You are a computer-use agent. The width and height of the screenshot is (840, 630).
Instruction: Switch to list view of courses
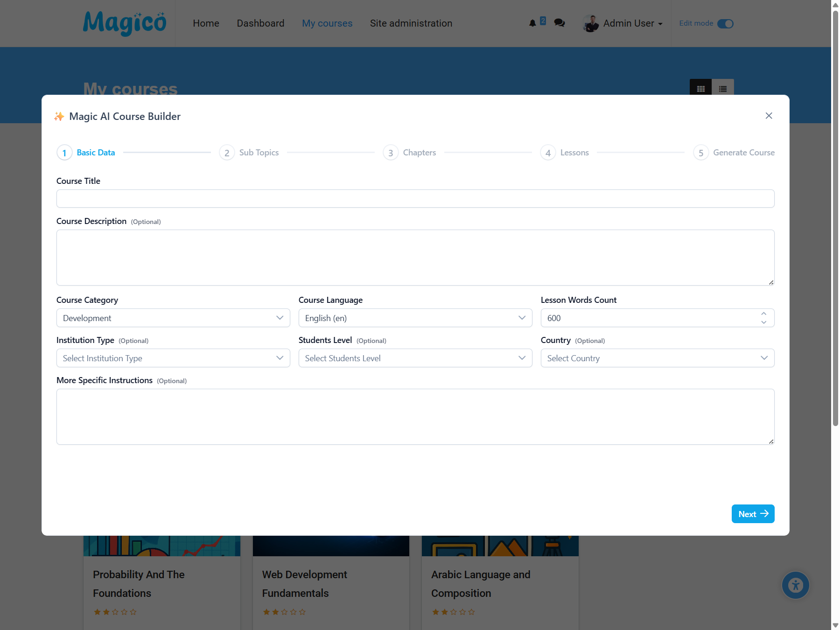point(722,89)
